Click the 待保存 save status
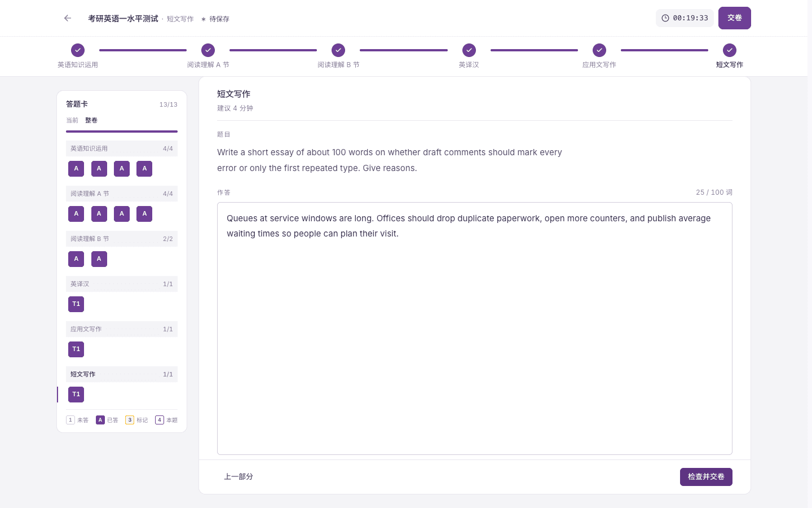This screenshot has height=508, width=812. 215,19
